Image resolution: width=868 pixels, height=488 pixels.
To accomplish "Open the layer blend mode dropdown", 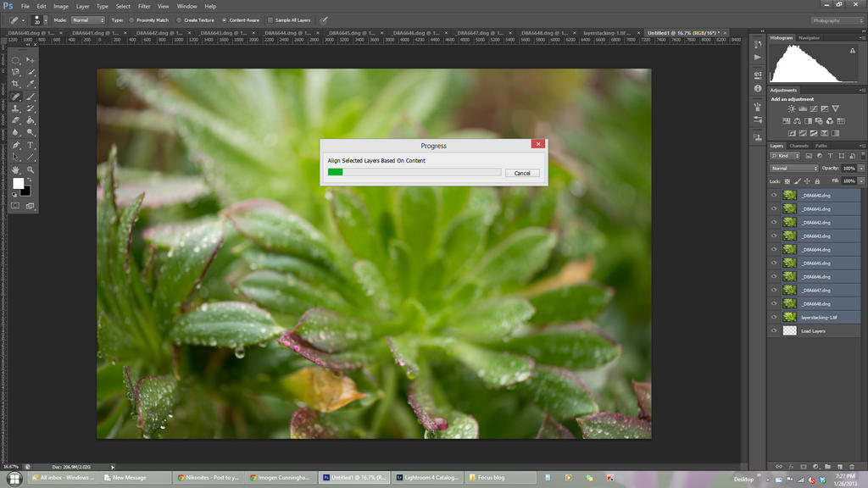I will (x=793, y=168).
